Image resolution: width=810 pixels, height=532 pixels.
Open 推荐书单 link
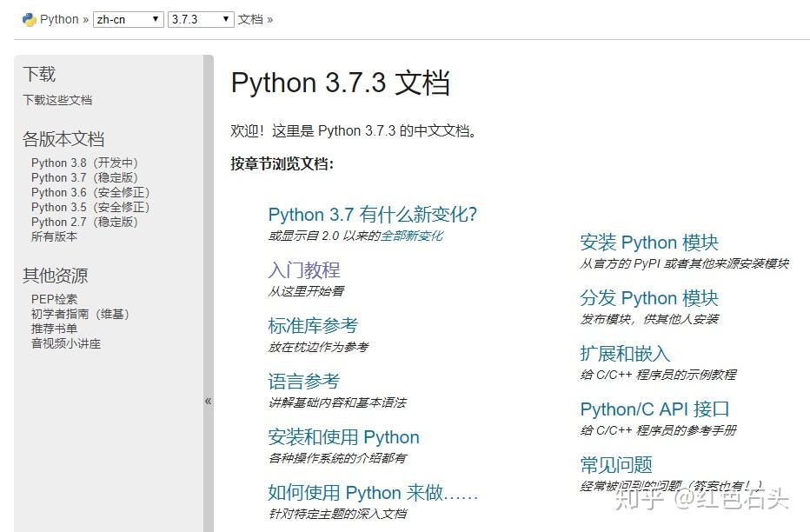(x=56, y=328)
